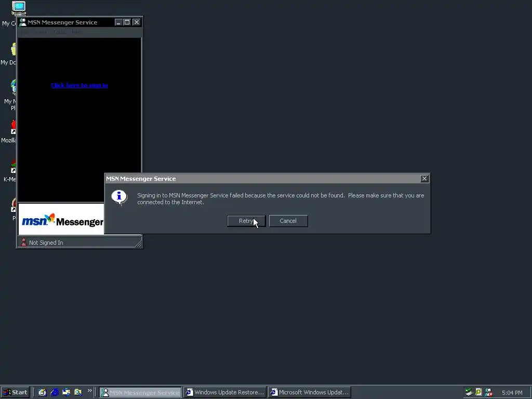Select the MSN Messenger Service taskbar button

(x=140, y=392)
